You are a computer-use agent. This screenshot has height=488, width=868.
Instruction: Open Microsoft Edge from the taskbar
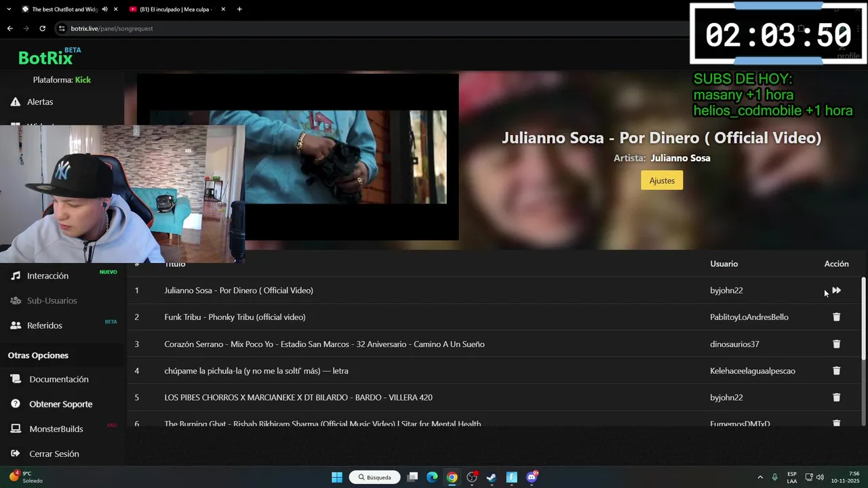pos(432,477)
